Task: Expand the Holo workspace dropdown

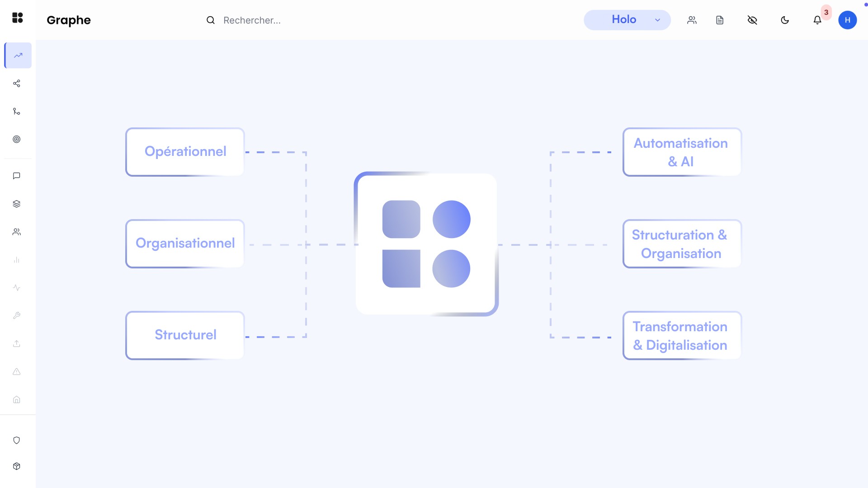Action: pyautogui.click(x=627, y=20)
